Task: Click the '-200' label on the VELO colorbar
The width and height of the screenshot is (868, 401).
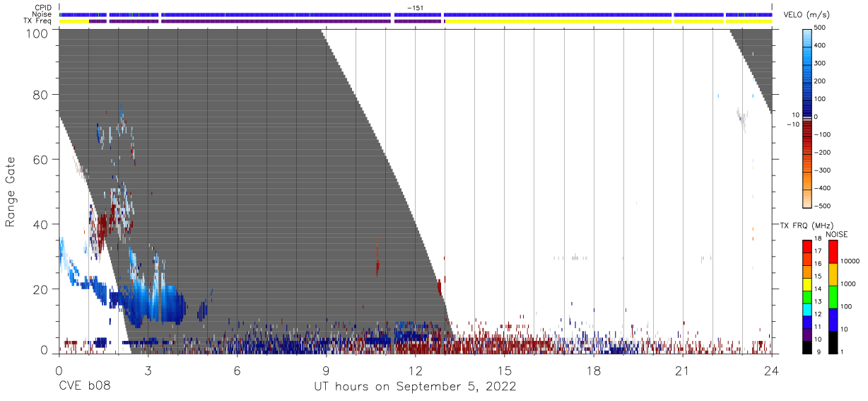Action: (823, 153)
